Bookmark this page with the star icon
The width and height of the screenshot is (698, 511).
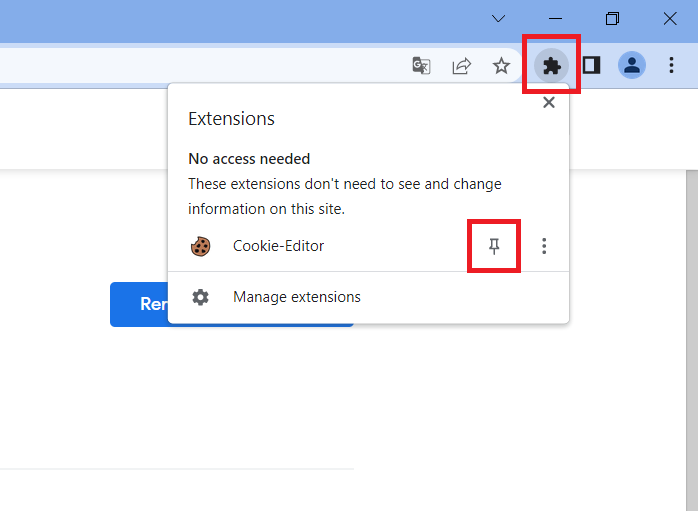click(501, 66)
